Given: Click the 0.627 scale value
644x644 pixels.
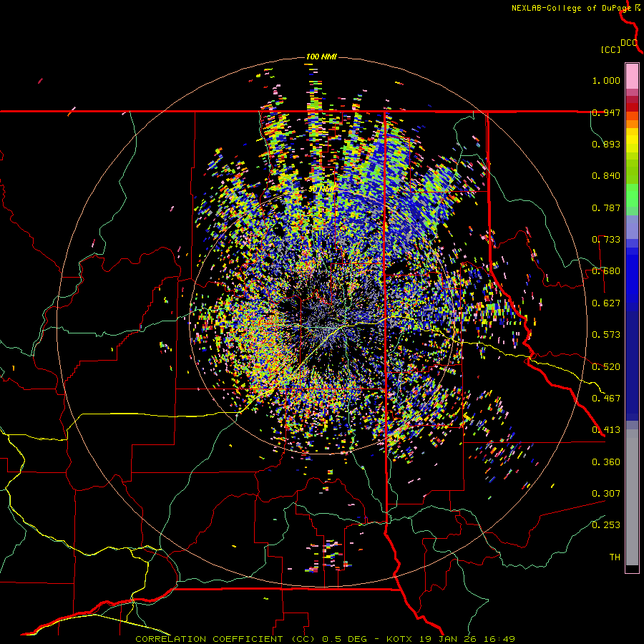Looking at the screenshot, I should tap(606, 303).
